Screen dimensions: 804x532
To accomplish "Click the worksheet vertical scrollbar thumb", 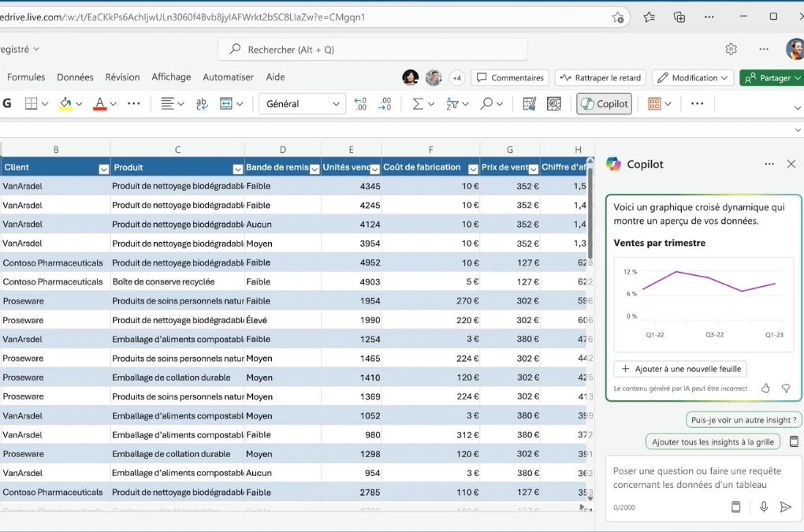I will pos(590,213).
